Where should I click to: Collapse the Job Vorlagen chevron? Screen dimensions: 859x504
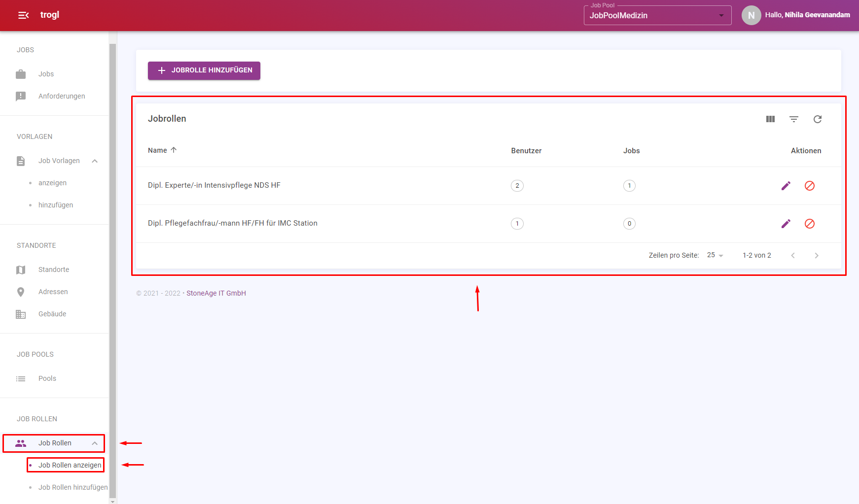pyautogui.click(x=95, y=161)
